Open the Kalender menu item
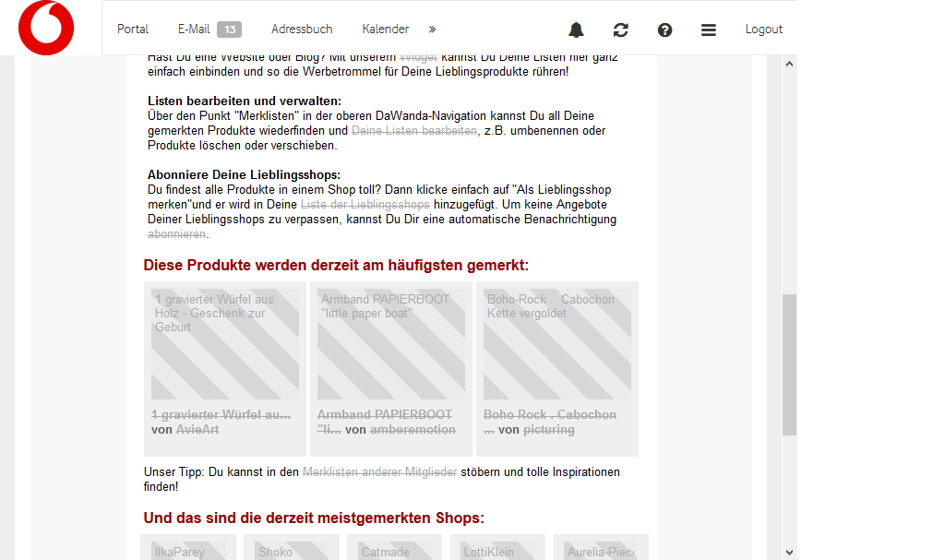The height and width of the screenshot is (560, 945). coord(386,29)
